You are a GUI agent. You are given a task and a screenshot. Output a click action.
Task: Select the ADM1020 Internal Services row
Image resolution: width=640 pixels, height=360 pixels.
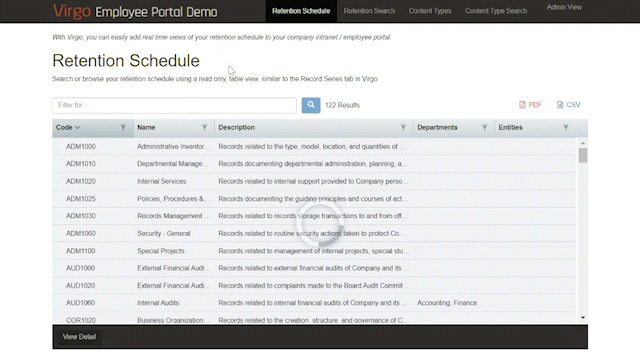pyautogui.click(x=314, y=181)
